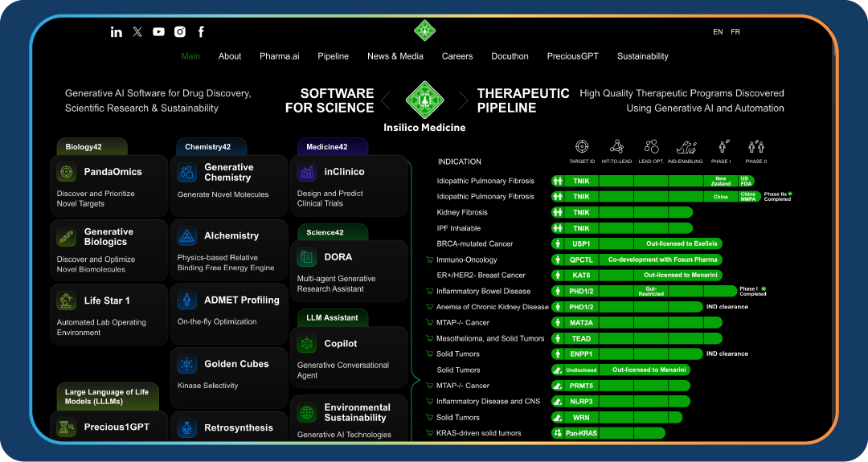Click the NLRP3 pipeline bar
The height and width of the screenshot is (462, 868).
620,402
